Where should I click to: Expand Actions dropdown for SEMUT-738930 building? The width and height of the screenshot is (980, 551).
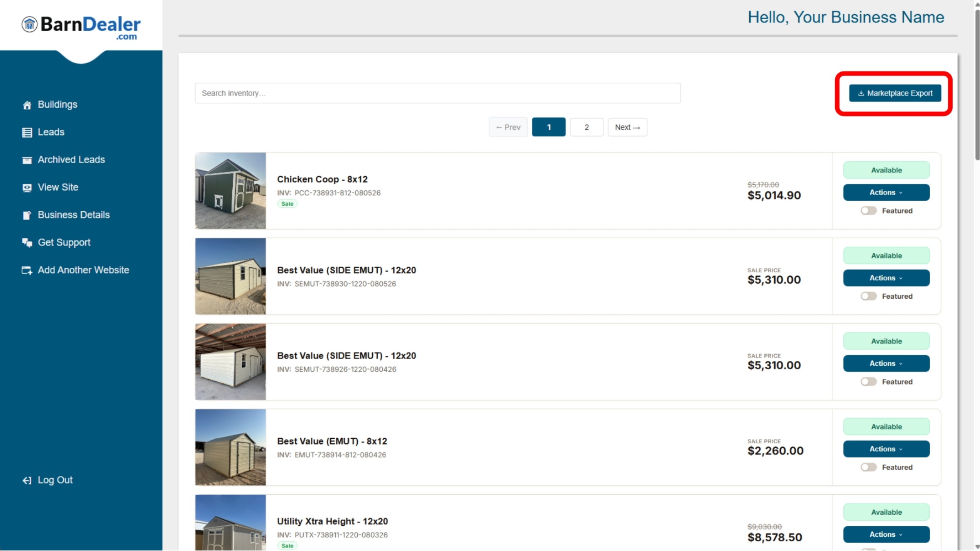click(886, 278)
